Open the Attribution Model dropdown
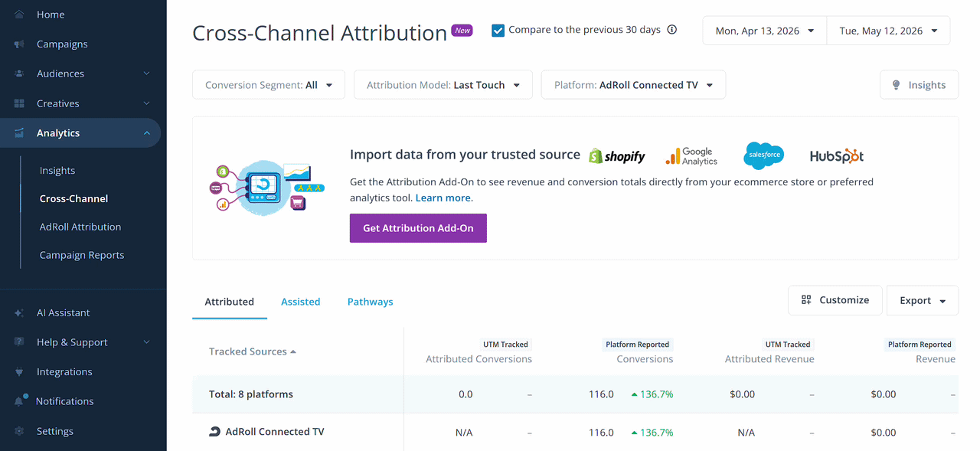 point(443,85)
